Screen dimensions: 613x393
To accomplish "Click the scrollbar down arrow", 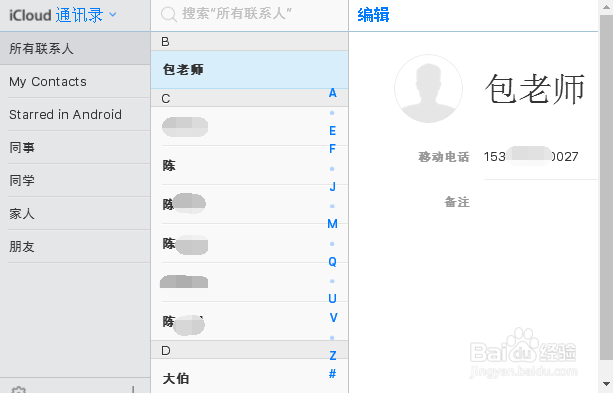I will (x=606, y=384).
